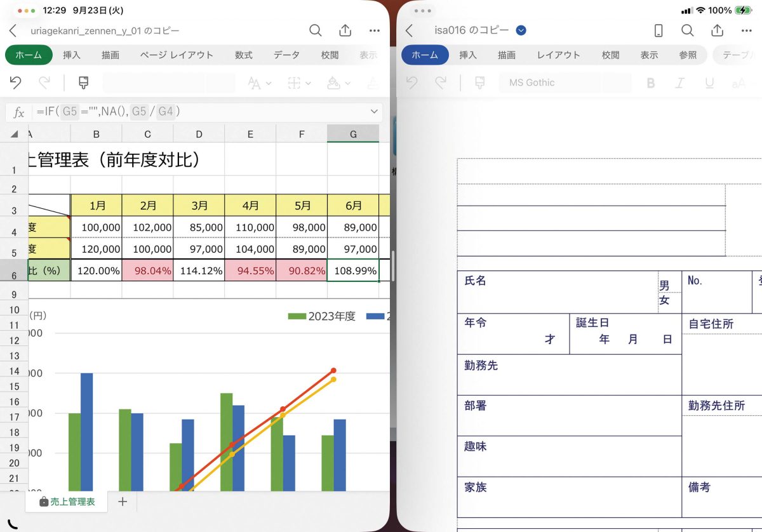This screenshot has height=532, width=762.
Task: Select the format painter in Excel
Action: (x=83, y=83)
